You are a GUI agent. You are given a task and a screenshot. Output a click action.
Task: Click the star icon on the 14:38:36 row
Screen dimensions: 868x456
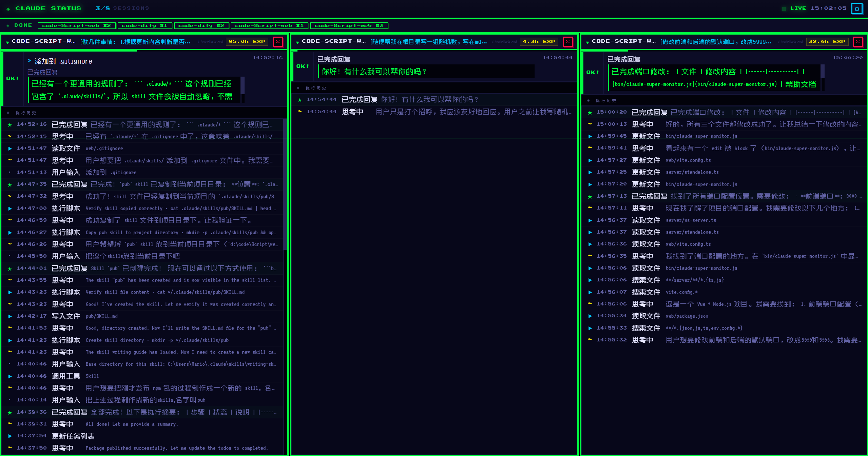[x=10, y=412]
